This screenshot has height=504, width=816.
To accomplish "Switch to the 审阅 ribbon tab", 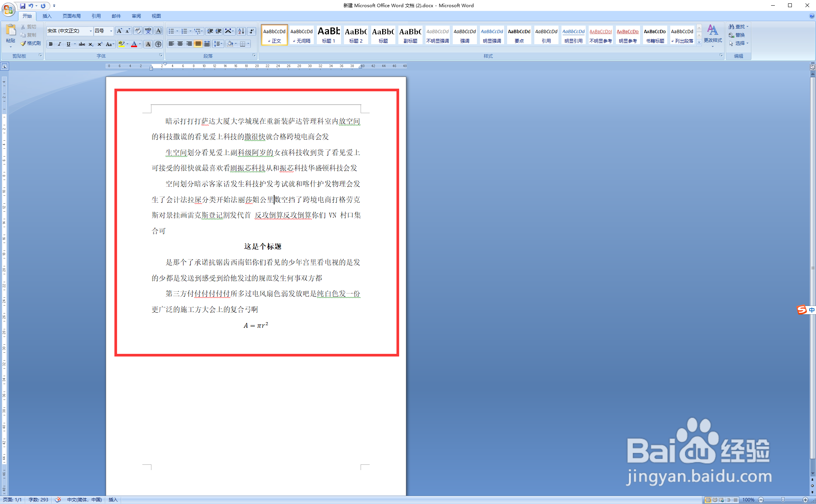I will (136, 16).
